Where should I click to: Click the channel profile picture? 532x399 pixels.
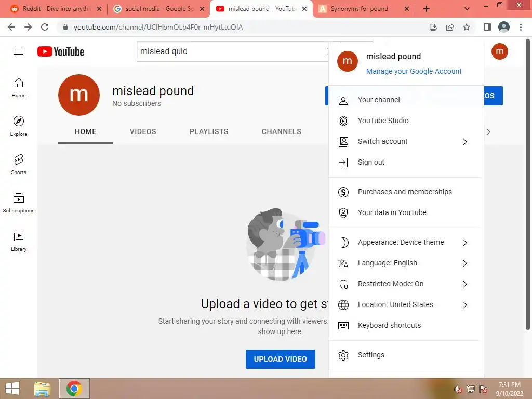click(79, 95)
